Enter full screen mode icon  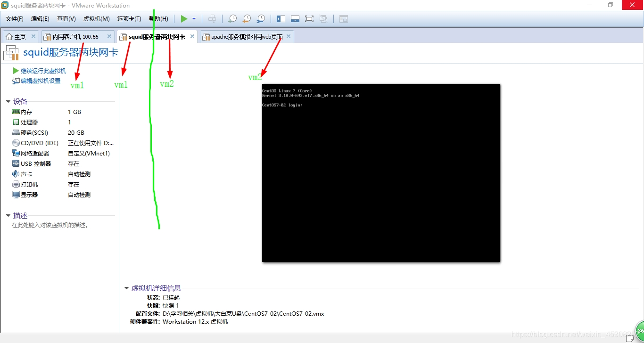(309, 19)
